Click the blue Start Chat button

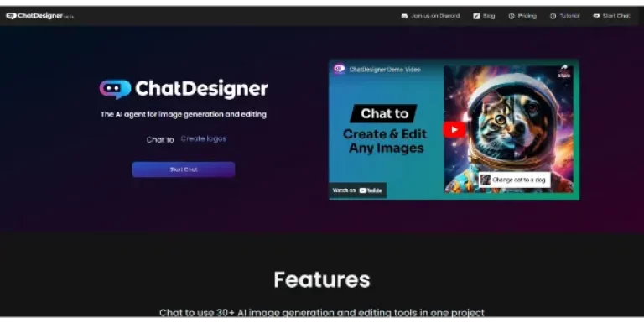183,169
